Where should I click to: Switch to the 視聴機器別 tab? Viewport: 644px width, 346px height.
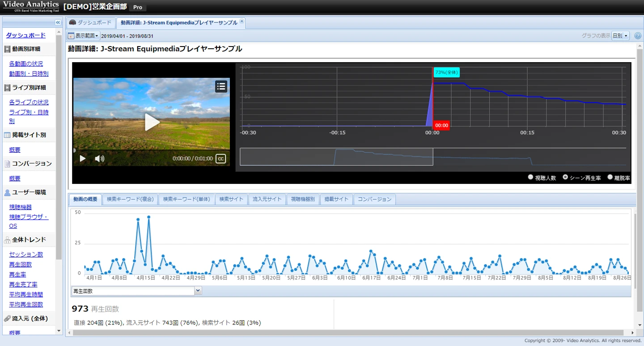click(x=303, y=199)
